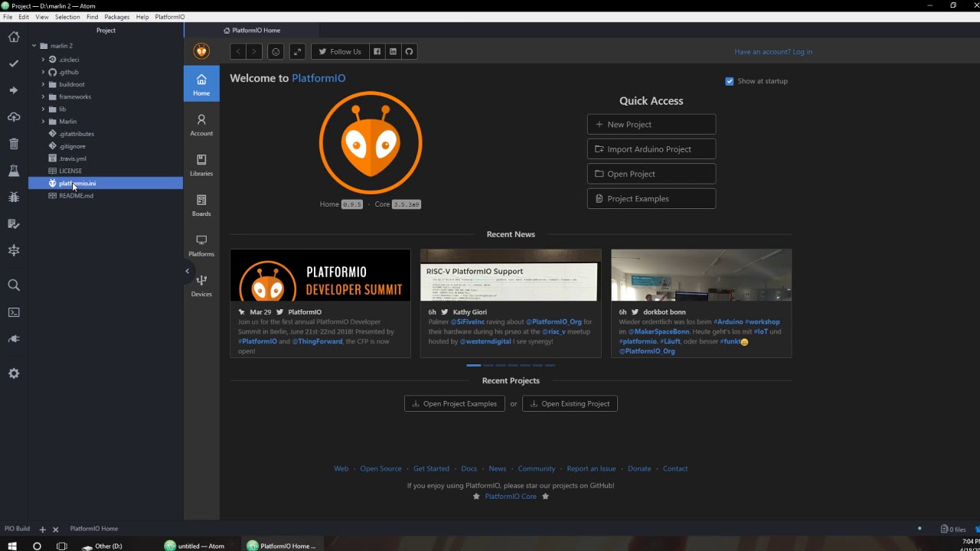The image size is (980, 551).
Task: Click the forward navigation arrow button
Action: (254, 51)
